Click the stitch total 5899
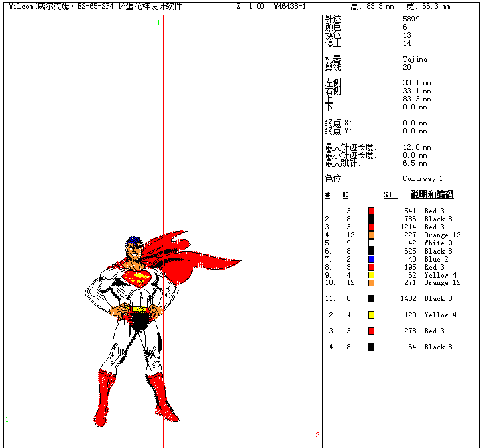Viewport: 481px width, 448px height. 411,19
